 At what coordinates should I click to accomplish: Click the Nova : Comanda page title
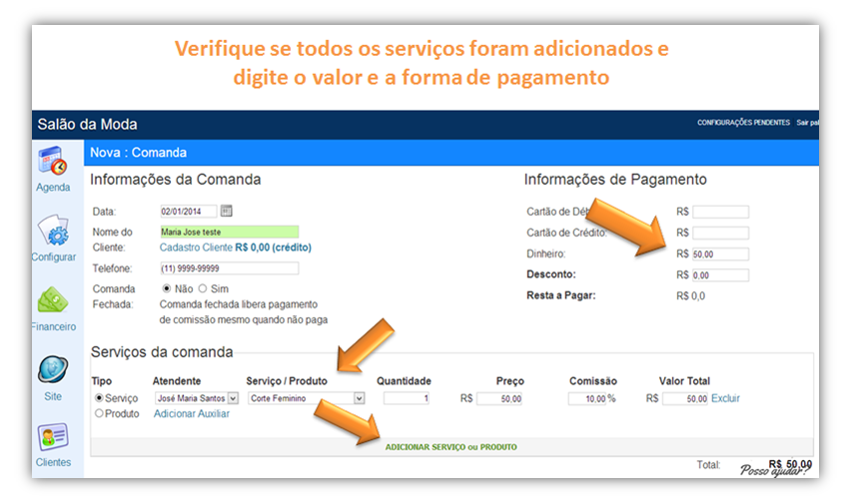point(139,153)
